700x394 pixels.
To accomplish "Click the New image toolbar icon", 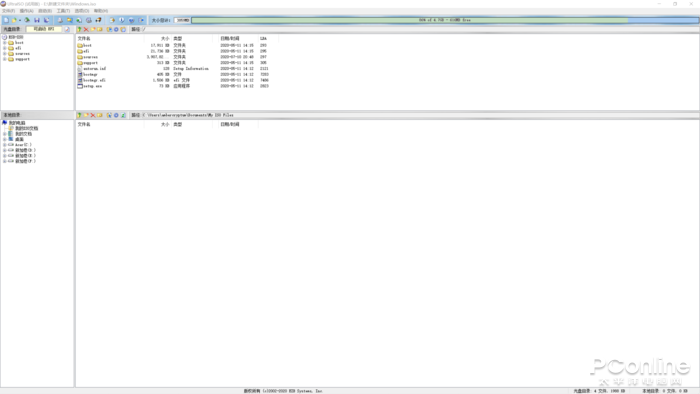I will click(x=6, y=20).
